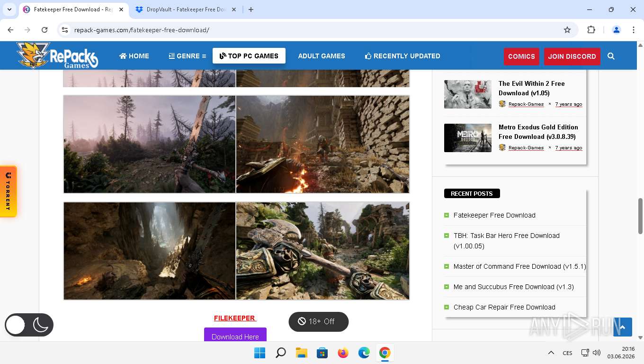Image resolution: width=644 pixels, height=364 pixels.
Task: Click '7 years ago' under Evil Within 2
Action: tap(569, 104)
